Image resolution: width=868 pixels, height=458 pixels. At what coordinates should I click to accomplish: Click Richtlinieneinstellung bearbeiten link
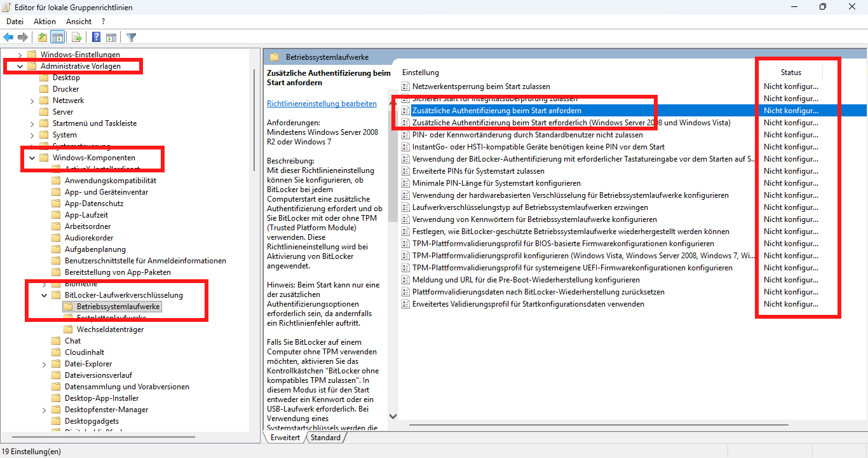click(x=322, y=104)
